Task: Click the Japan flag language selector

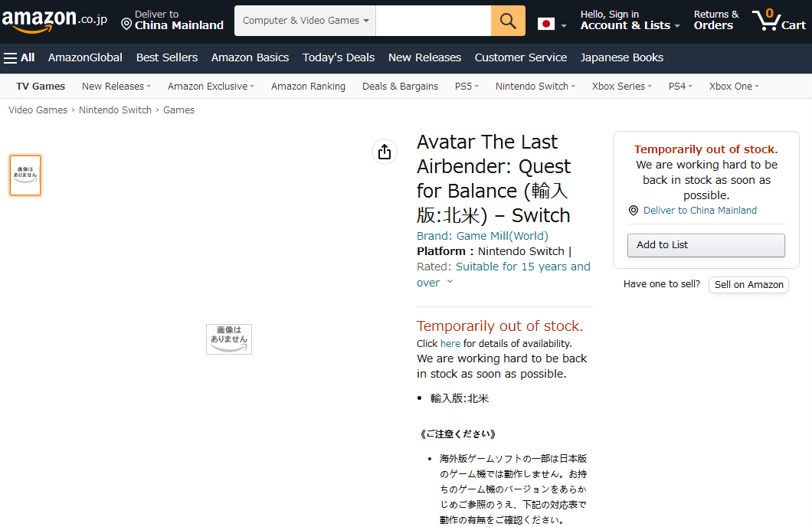Action: (x=552, y=25)
